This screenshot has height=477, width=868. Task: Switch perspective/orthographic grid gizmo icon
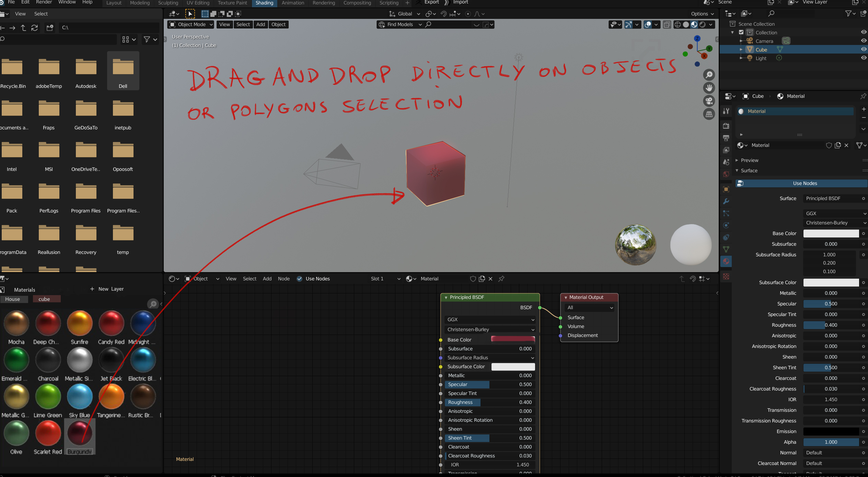pyautogui.click(x=709, y=114)
